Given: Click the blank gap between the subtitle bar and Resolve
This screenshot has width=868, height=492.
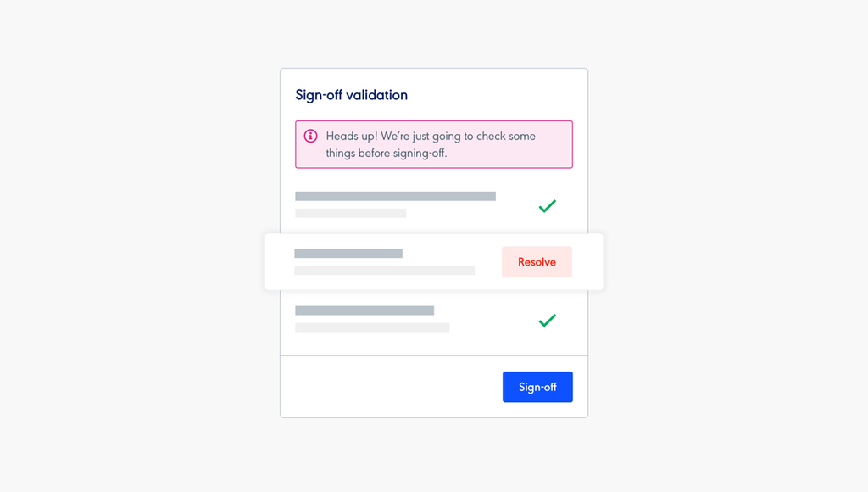Looking at the screenshot, I should click(488, 271).
